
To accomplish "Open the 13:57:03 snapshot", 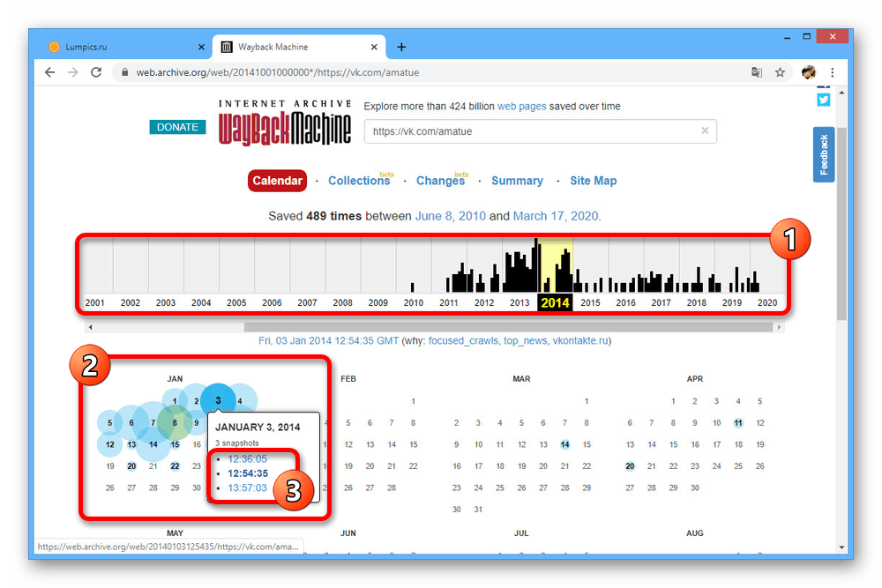I will 247,488.
